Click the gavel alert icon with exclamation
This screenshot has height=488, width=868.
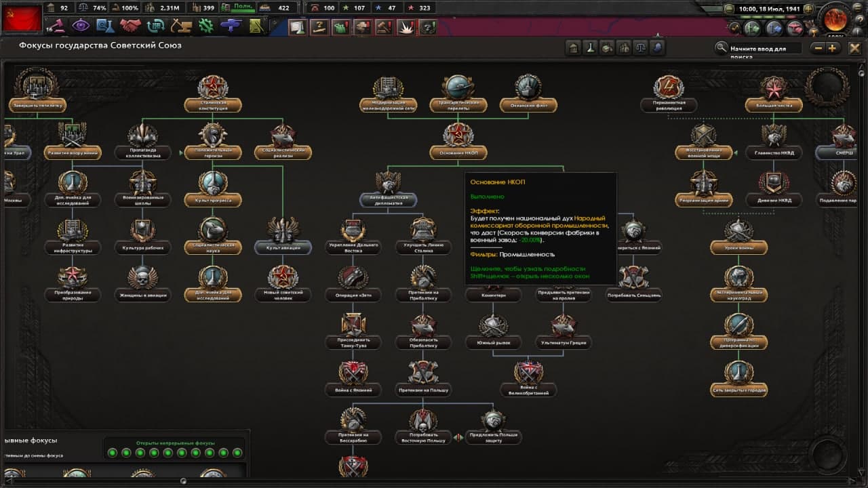click(384, 27)
